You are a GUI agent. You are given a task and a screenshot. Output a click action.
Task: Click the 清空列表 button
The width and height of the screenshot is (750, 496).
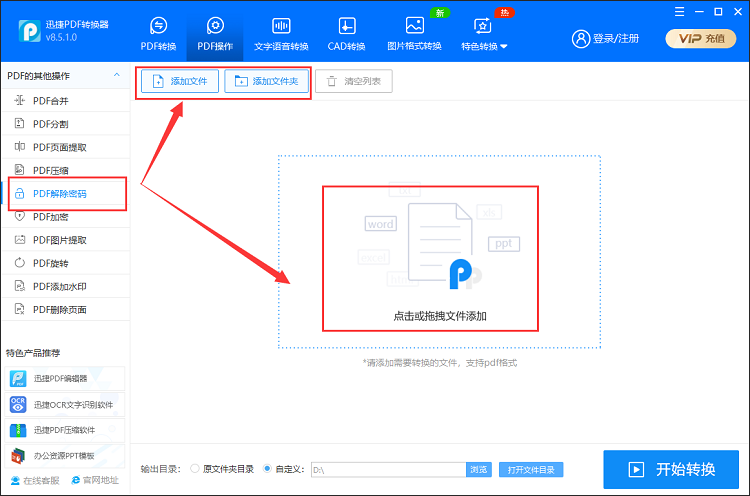pos(353,81)
